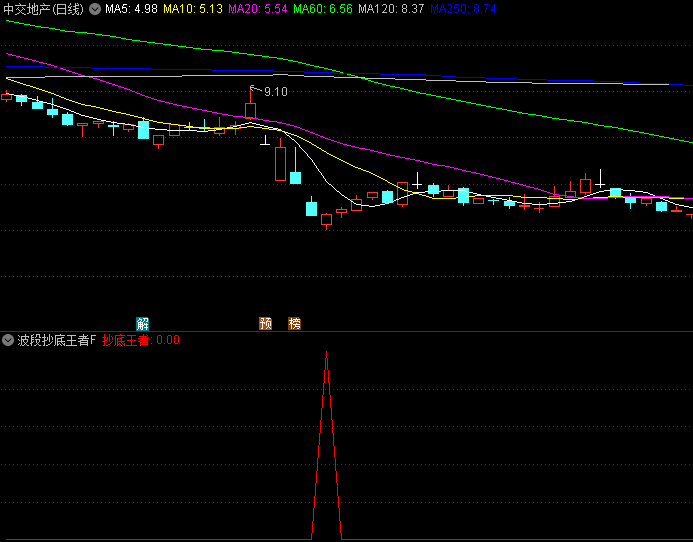Expand the 波段抄底王者F indicator menu arrow
Viewport: 693px width, 542px height.
point(8,340)
